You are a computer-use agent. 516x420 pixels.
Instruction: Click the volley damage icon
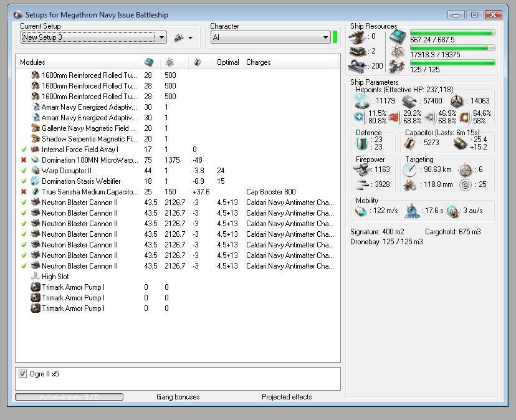(x=361, y=185)
